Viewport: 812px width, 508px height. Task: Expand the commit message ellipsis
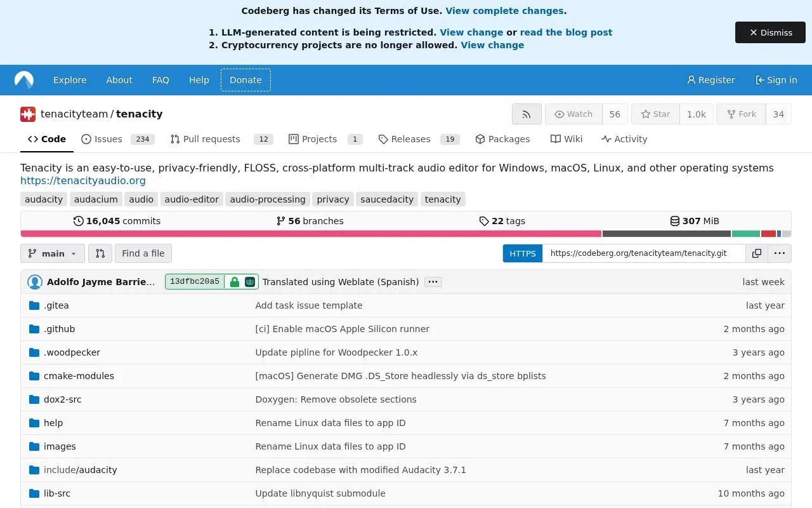pos(433,282)
